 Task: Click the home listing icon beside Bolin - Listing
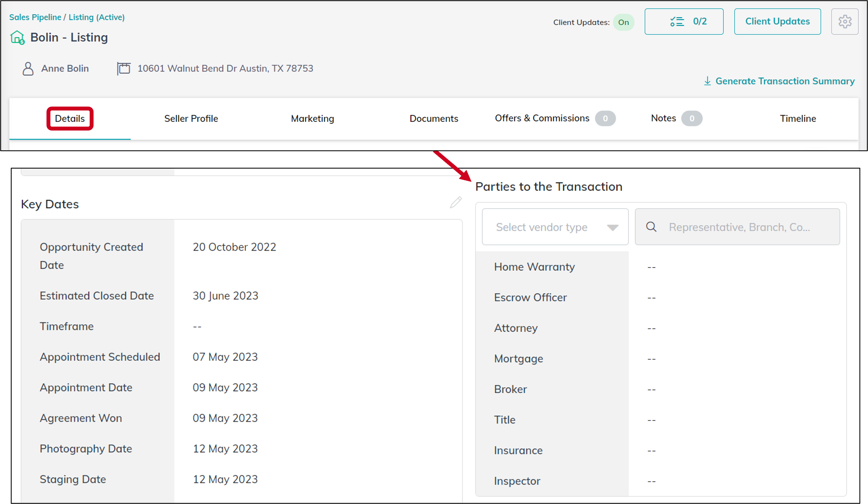coord(17,38)
